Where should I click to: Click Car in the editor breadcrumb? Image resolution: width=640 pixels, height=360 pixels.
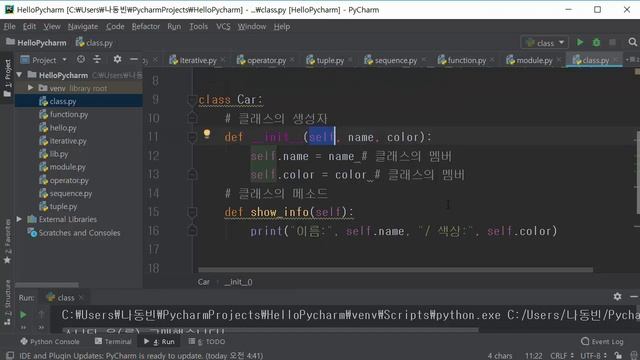[x=204, y=282]
